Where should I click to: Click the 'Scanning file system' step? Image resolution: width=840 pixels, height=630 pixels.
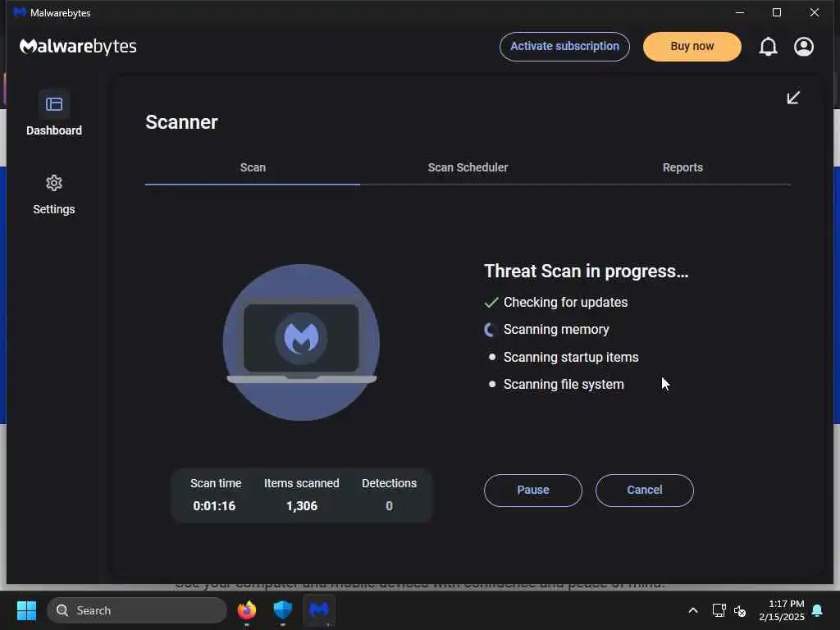(x=564, y=385)
